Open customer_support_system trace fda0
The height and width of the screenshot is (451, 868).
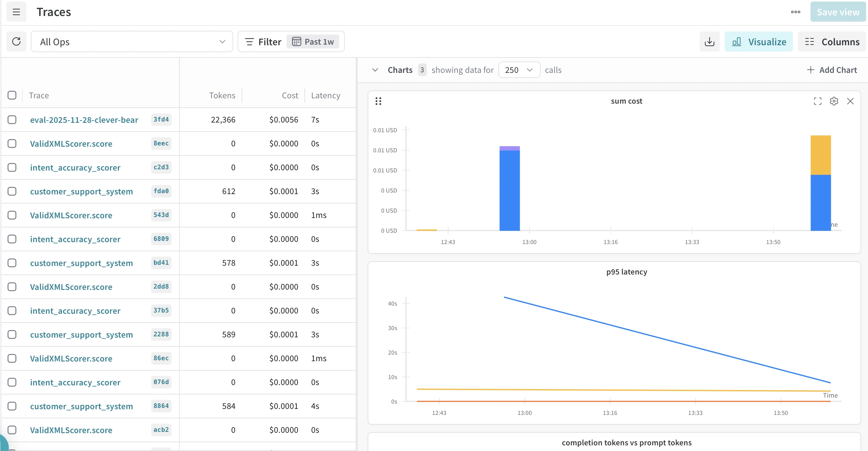(x=81, y=191)
